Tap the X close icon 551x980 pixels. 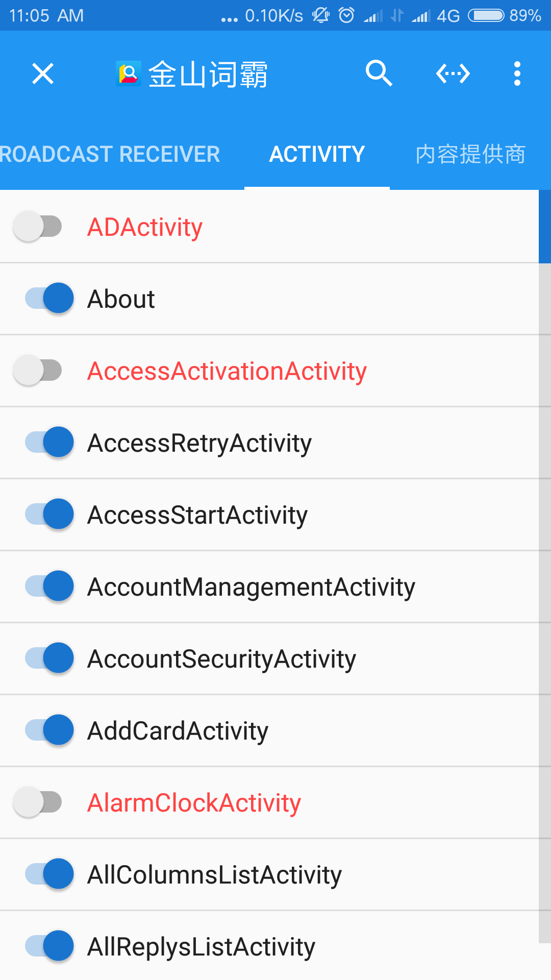pyautogui.click(x=43, y=74)
